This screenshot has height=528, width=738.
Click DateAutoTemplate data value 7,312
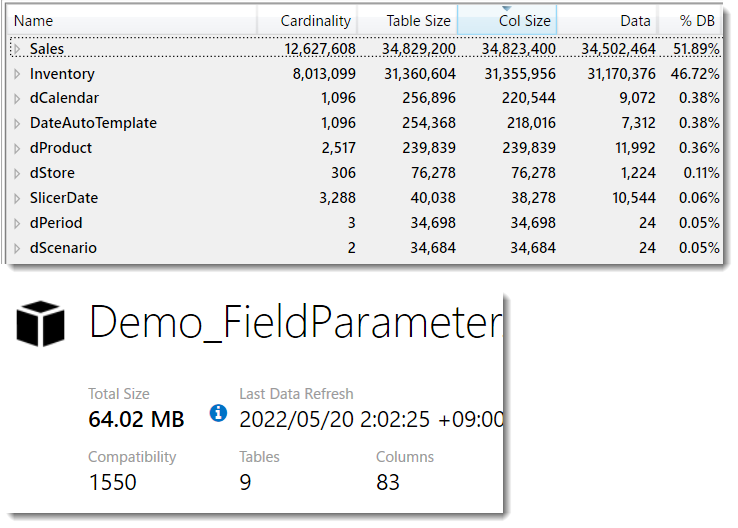638,123
